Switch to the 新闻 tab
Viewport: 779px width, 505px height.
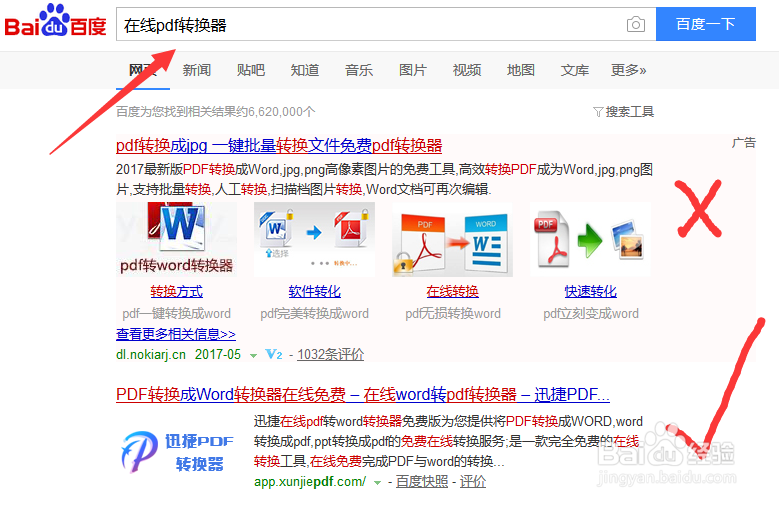(x=197, y=70)
